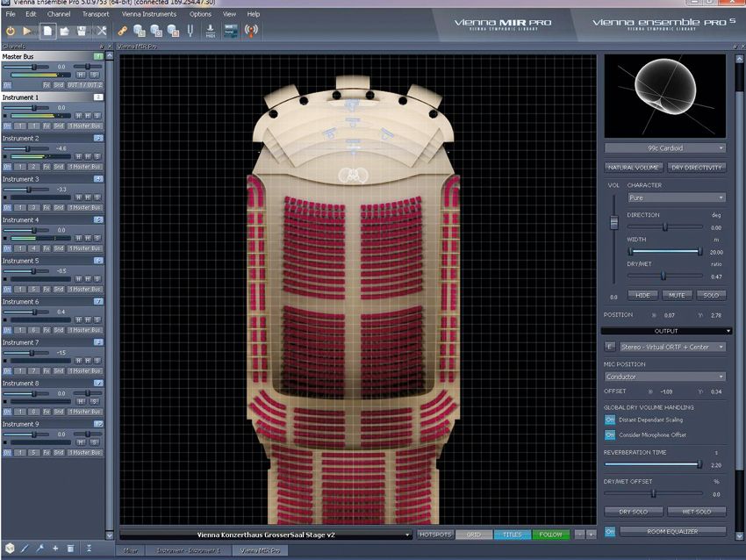The width and height of the screenshot is (746, 560).
Task: Solo Instrument 3 channel
Action: pos(97,197)
